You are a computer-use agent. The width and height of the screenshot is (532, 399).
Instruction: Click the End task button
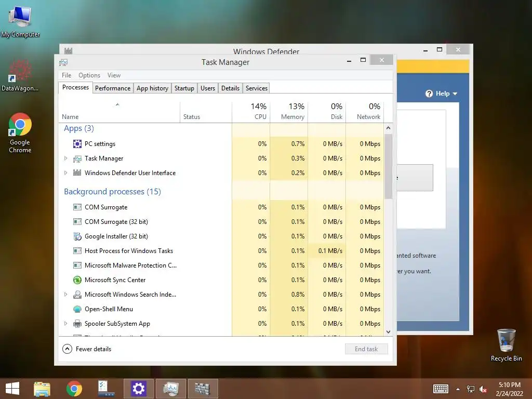(x=366, y=349)
